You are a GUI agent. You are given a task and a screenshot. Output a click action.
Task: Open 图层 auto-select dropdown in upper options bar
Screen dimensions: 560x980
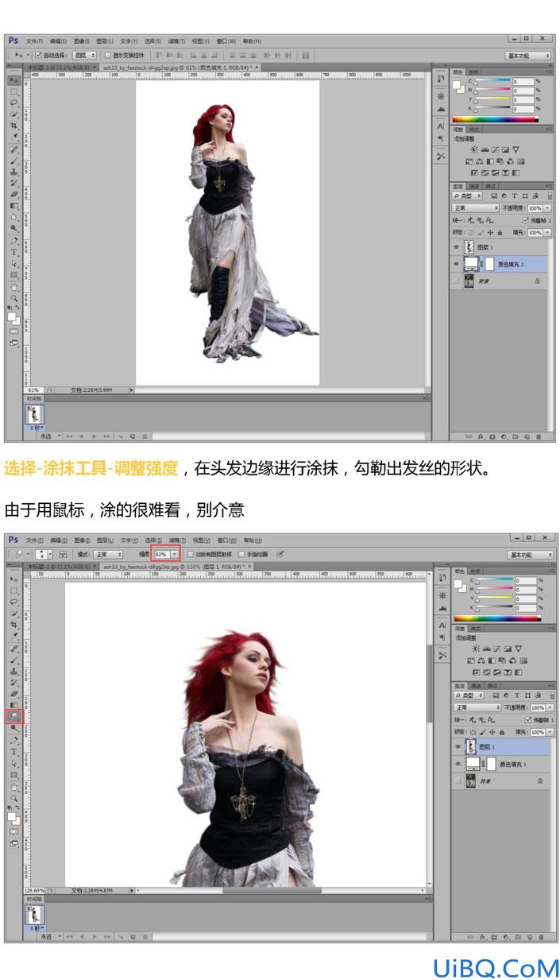(x=85, y=54)
